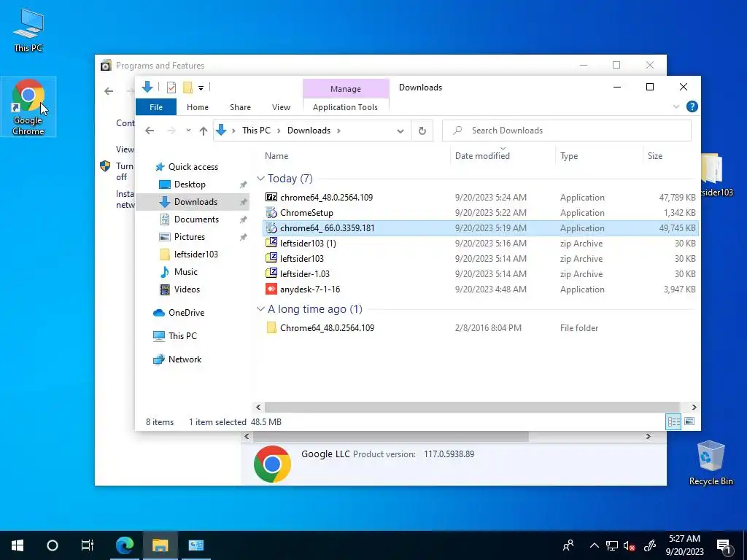Open Quick access in navigation pane

tap(193, 167)
